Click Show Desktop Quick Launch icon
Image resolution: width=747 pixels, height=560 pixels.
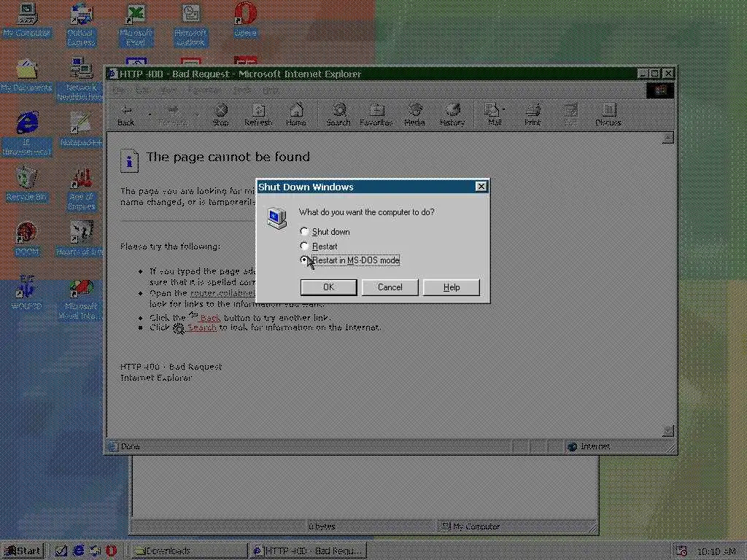click(61, 551)
